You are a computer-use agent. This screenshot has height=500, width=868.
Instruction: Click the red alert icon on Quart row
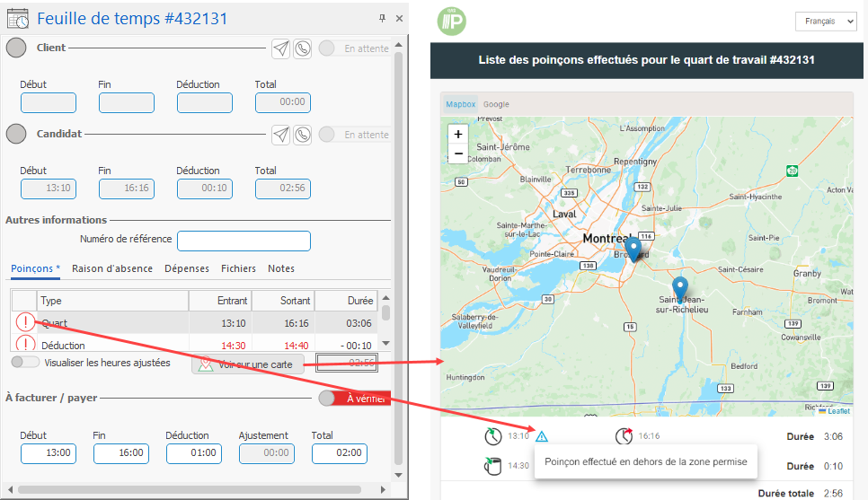[24, 323]
